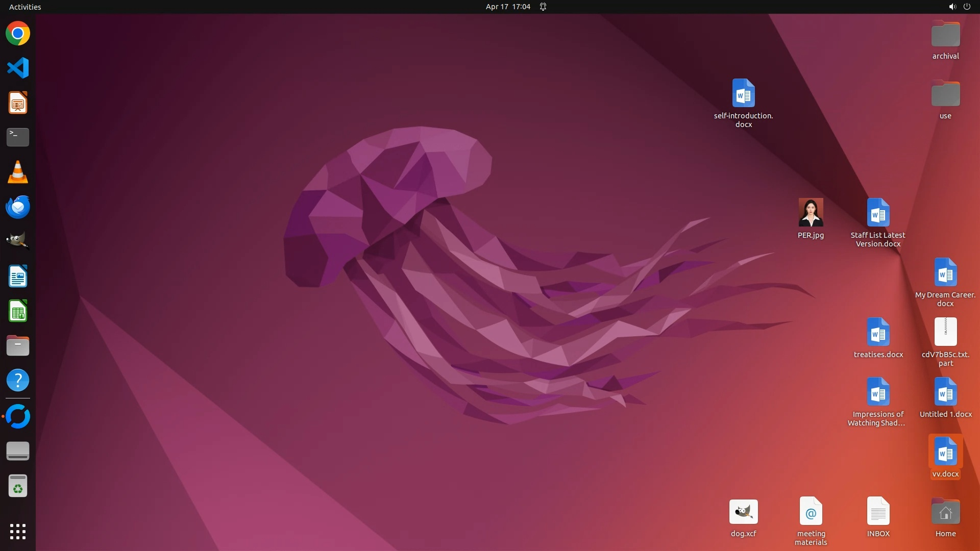Open the Help dock icon
980x551 pixels.
pos(18,380)
